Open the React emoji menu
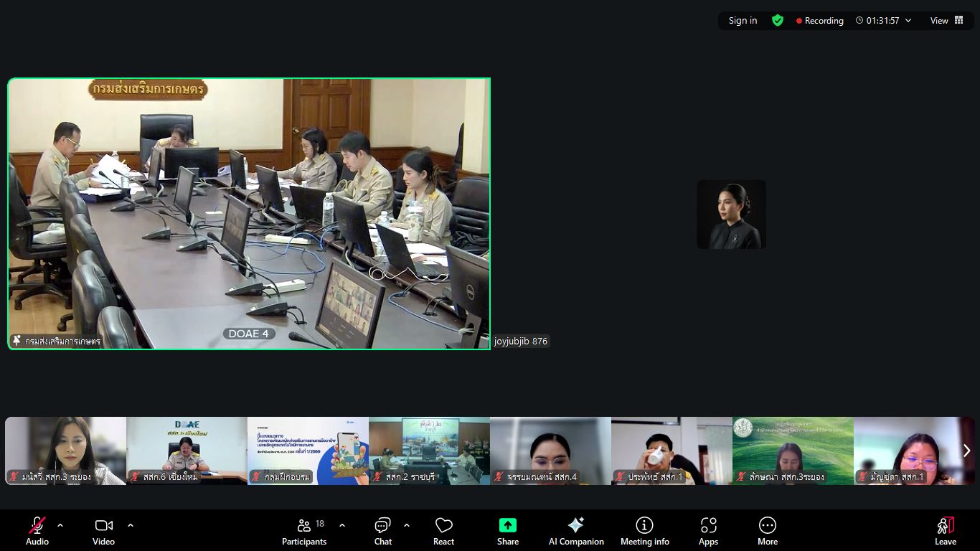The height and width of the screenshot is (551, 980). (x=443, y=531)
